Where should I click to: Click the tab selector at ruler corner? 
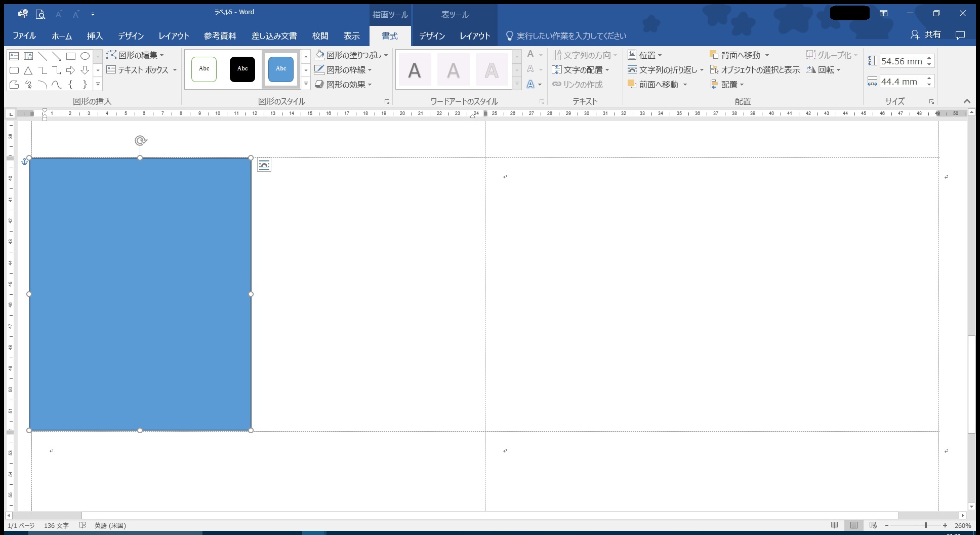click(11, 113)
